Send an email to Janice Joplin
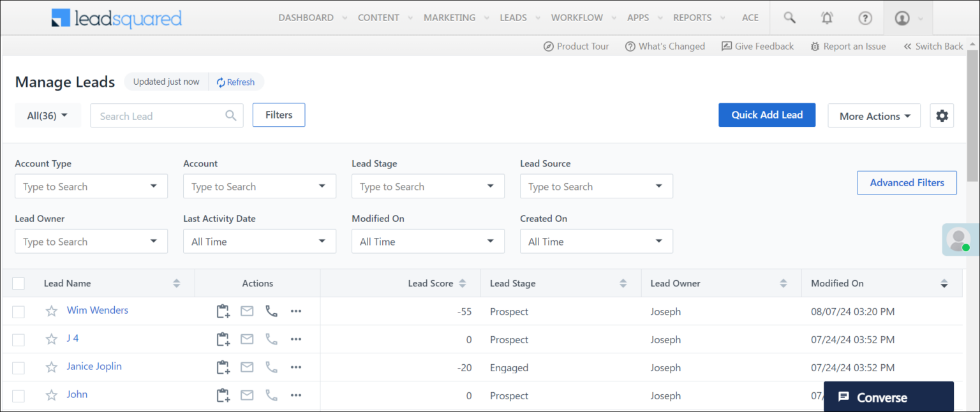This screenshot has height=412, width=980. [247, 367]
